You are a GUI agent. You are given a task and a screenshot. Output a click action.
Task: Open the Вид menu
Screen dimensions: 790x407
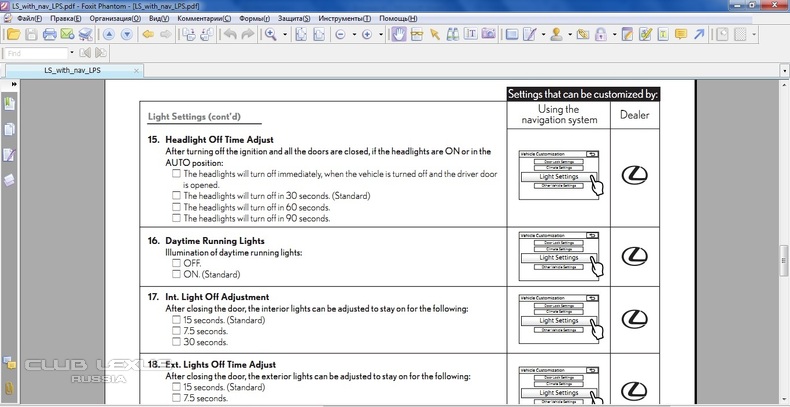click(x=159, y=19)
